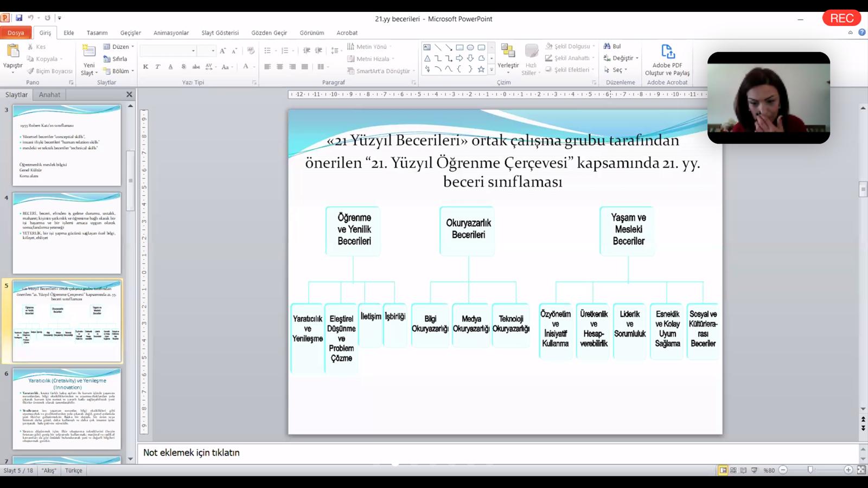868x488 pixels.
Task: Align the text to the left
Action: point(267,67)
